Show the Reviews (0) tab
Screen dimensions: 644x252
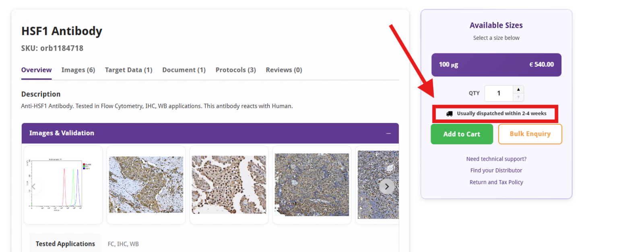pos(284,70)
